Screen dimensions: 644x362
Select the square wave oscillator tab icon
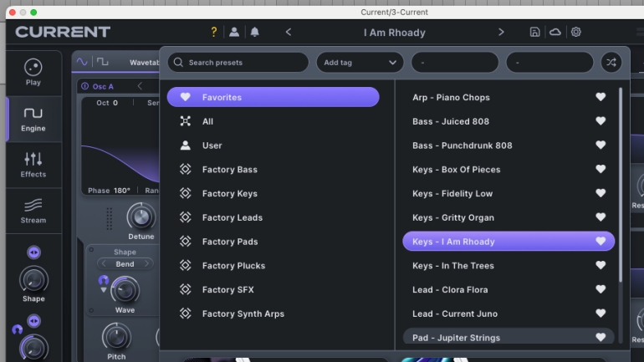[x=103, y=62]
